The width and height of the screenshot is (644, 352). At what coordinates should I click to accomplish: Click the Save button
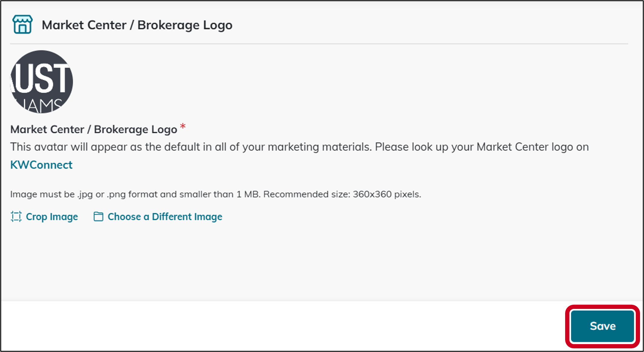tap(602, 326)
